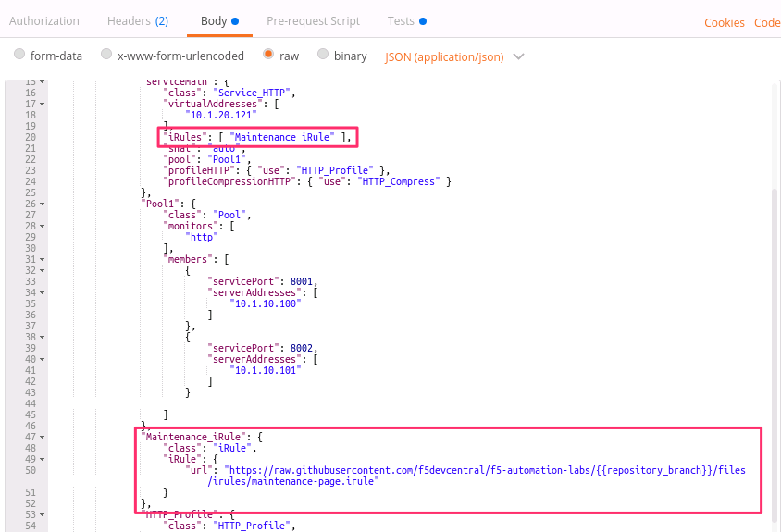The width and height of the screenshot is (781, 532).
Task: Choose the binary body option
Action: pos(323,54)
